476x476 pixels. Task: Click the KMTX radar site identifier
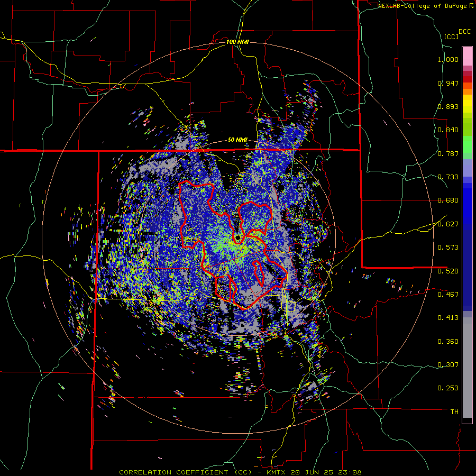coord(277,472)
